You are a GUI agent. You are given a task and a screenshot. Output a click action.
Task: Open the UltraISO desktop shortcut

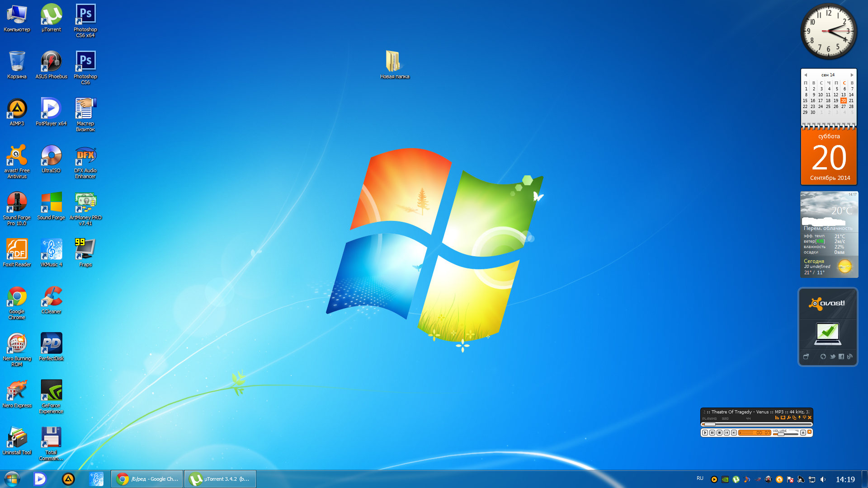click(x=51, y=156)
